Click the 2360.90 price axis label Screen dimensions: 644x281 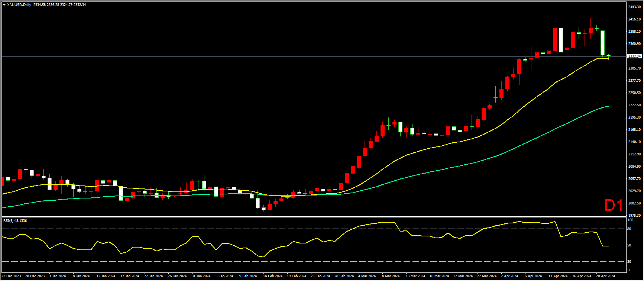click(x=634, y=44)
